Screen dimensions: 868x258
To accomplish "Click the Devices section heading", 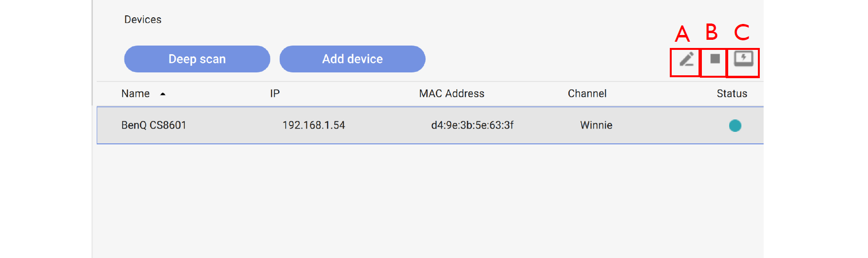I will (x=143, y=20).
